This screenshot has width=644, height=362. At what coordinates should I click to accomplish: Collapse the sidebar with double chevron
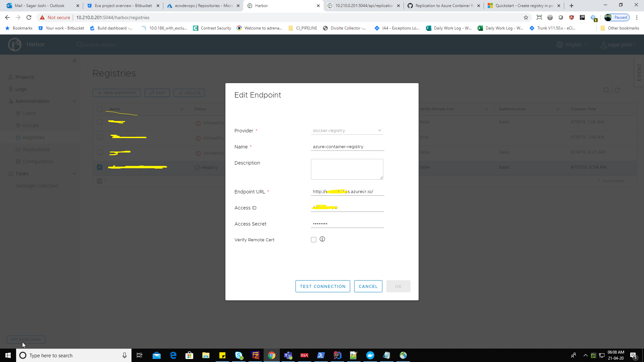(74, 61)
